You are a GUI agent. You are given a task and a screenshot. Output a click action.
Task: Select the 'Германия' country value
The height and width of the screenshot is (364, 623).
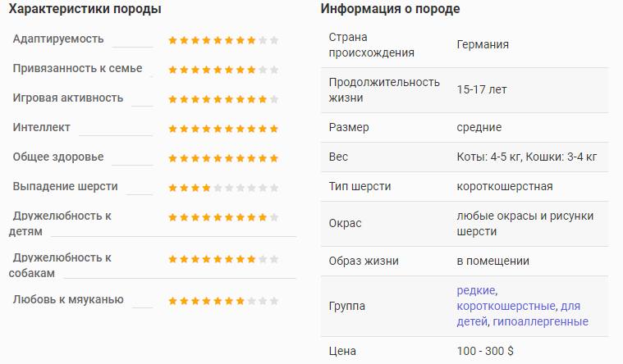pos(483,44)
